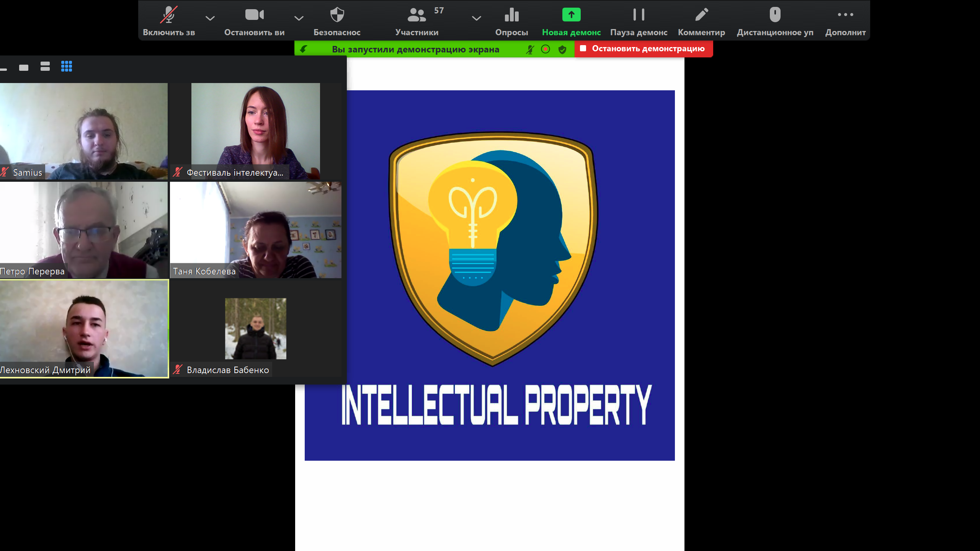Click Остановить демонстрацию stop share button
This screenshot has height=551, width=980.
pyautogui.click(x=644, y=49)
